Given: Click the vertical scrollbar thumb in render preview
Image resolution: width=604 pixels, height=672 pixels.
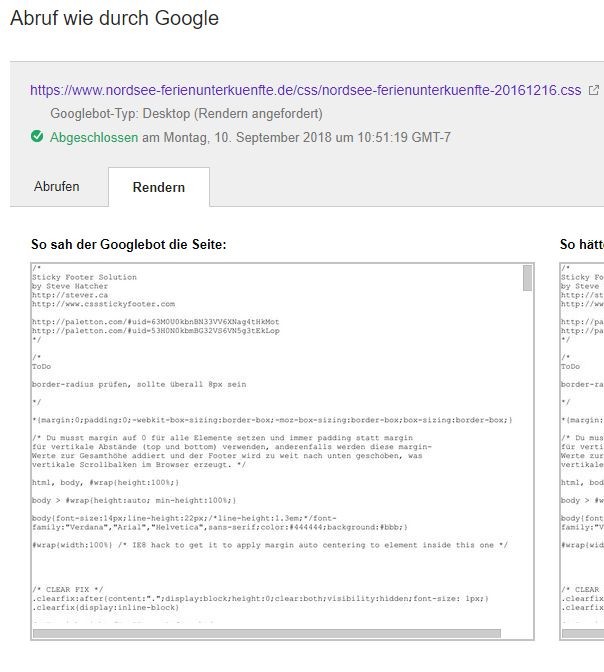Looking at the screenshot, I should click(527, 278).
